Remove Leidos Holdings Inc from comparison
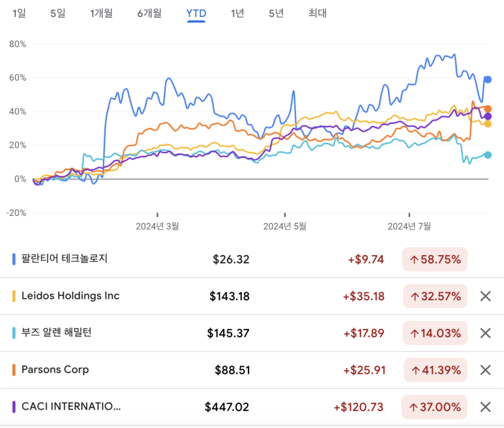Viewport: 504px width, 428px height. (x=485, y=296)
